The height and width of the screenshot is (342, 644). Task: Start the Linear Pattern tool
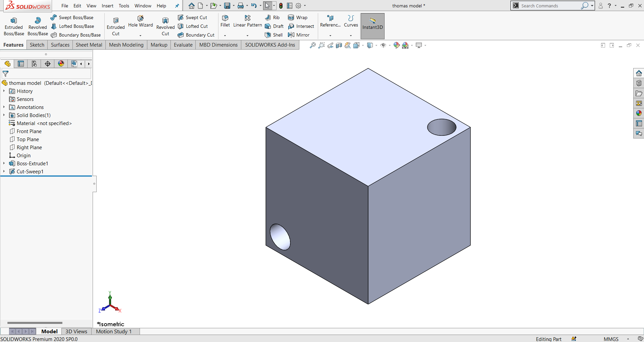click(x=248, y=21)
